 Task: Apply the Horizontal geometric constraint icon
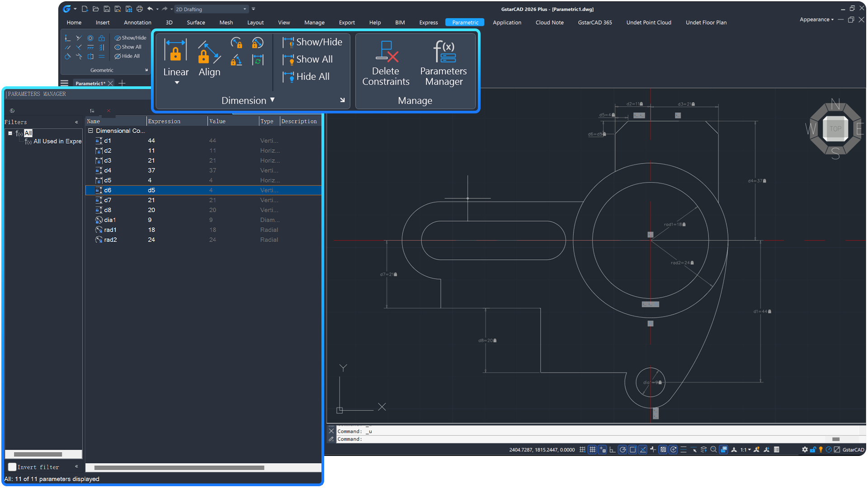pos(90,47)
